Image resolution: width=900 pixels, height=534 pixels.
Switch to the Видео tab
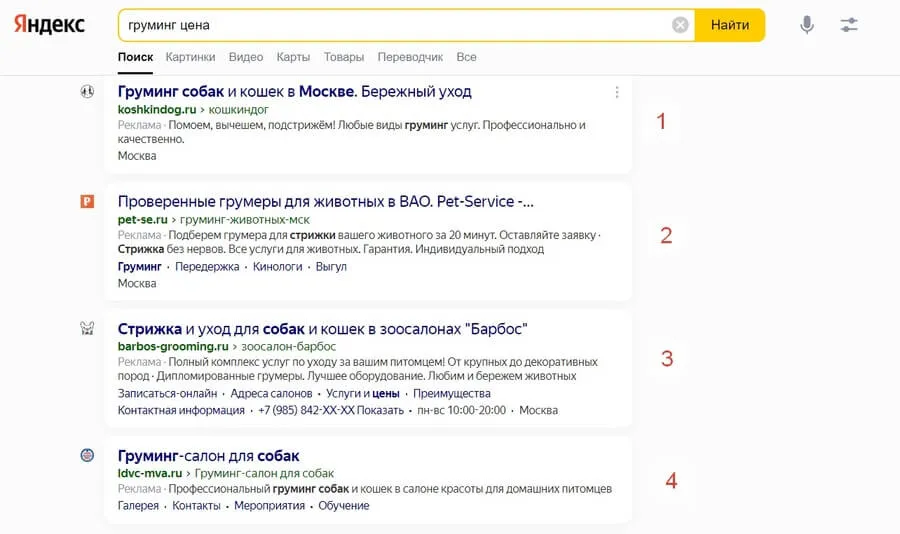coord(246,57)
